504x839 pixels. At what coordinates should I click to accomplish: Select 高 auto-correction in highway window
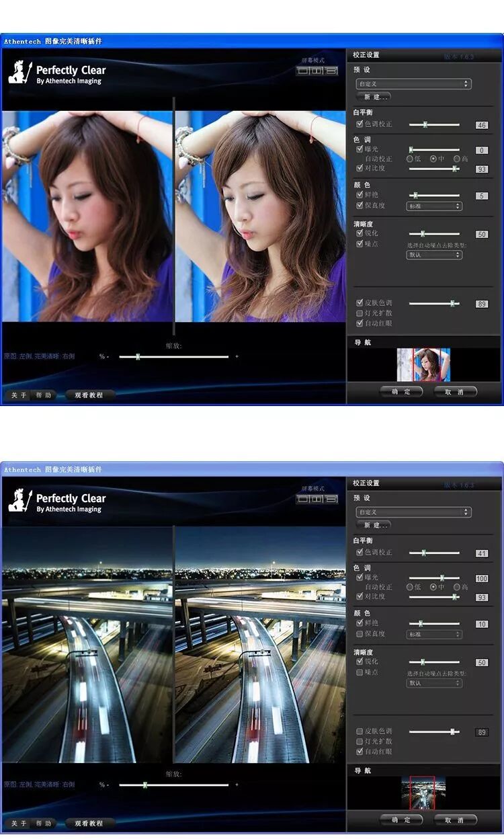pos(456,587)
